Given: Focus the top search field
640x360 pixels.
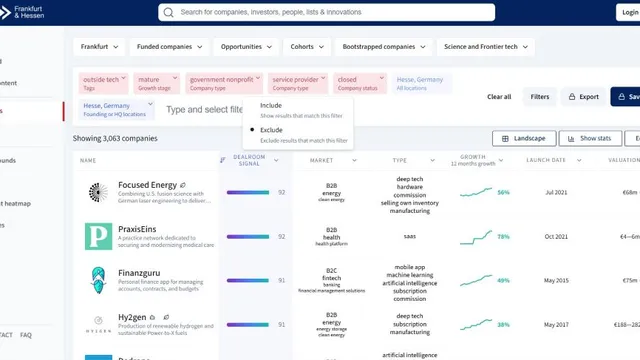Looking at the screenshot, I should click(x=327, y=12).
